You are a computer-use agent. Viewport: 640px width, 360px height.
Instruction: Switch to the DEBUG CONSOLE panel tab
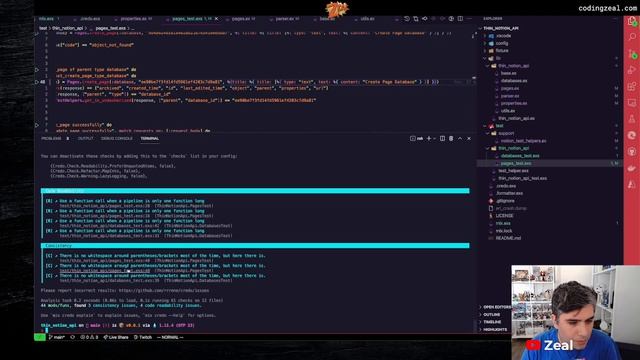(x=117, y=139)
